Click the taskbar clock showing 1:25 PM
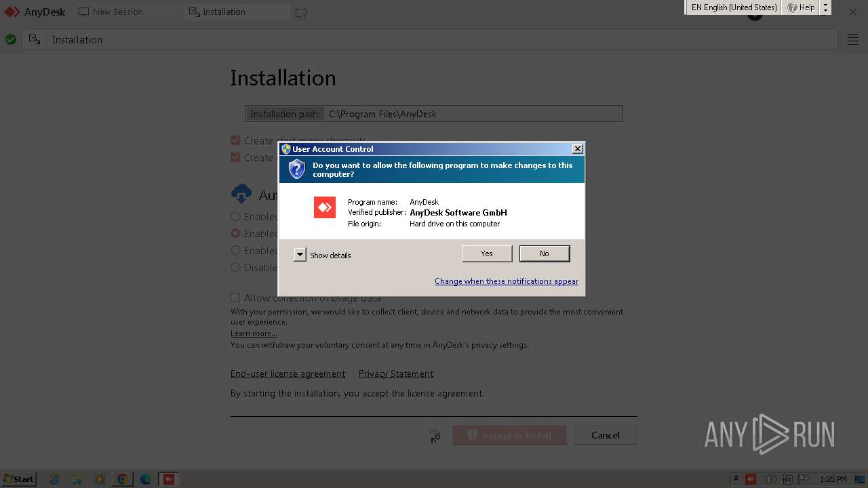868x488 pixels. [833, 479]
